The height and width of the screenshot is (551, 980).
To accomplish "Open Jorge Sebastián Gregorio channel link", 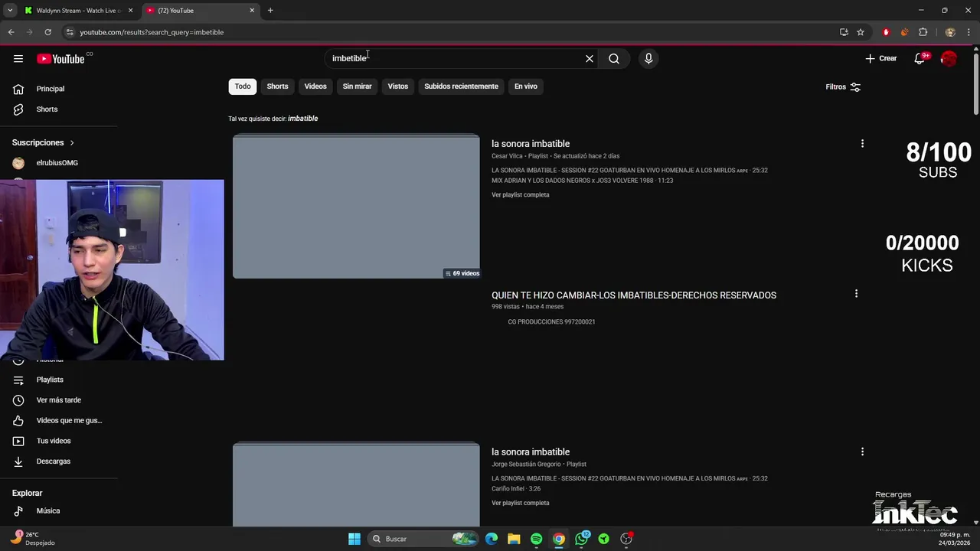I will [x=526, y=465].
